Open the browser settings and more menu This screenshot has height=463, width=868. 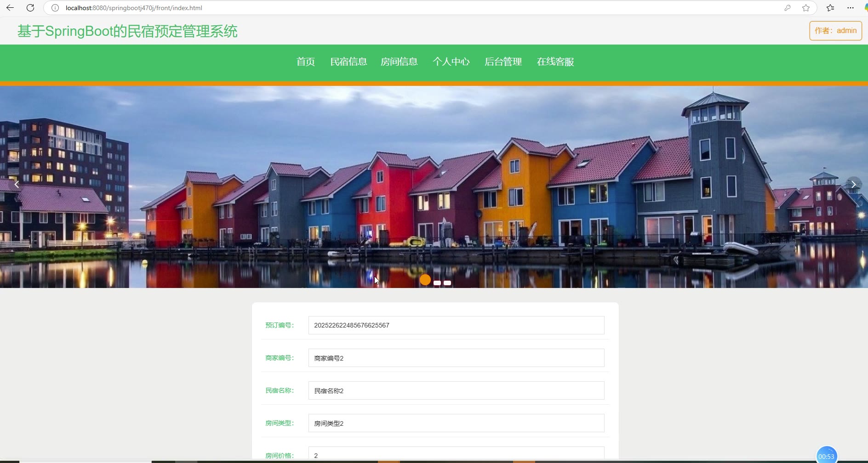click(x=851, y=8)
